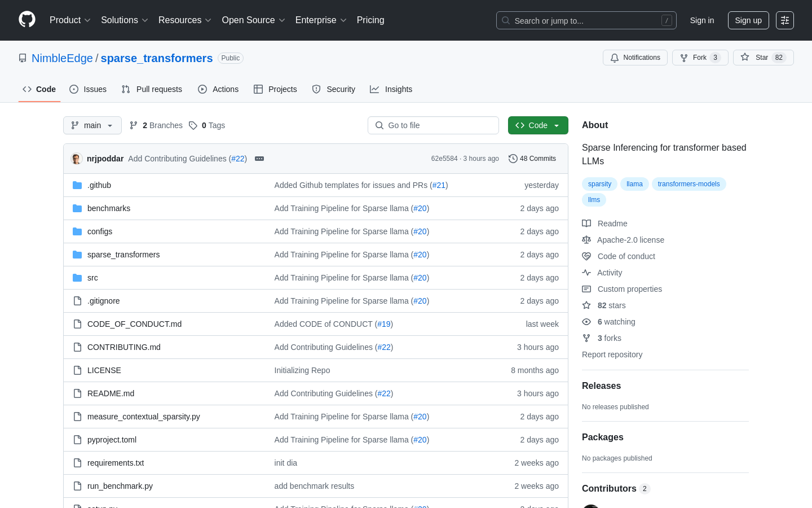Click the bell Notifications button
812x508 pixels.
[x=635, y=58]
